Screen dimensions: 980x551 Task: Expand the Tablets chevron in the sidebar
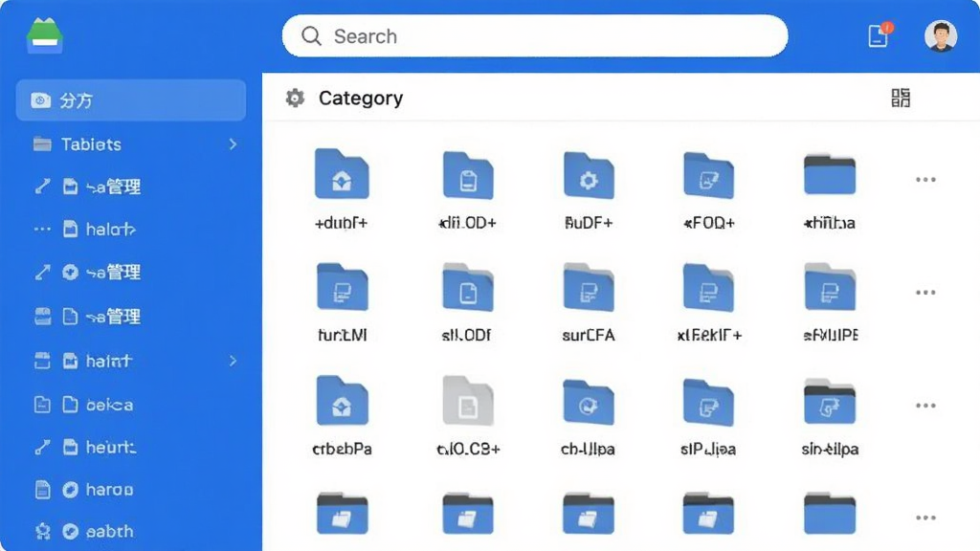(234, 144)
